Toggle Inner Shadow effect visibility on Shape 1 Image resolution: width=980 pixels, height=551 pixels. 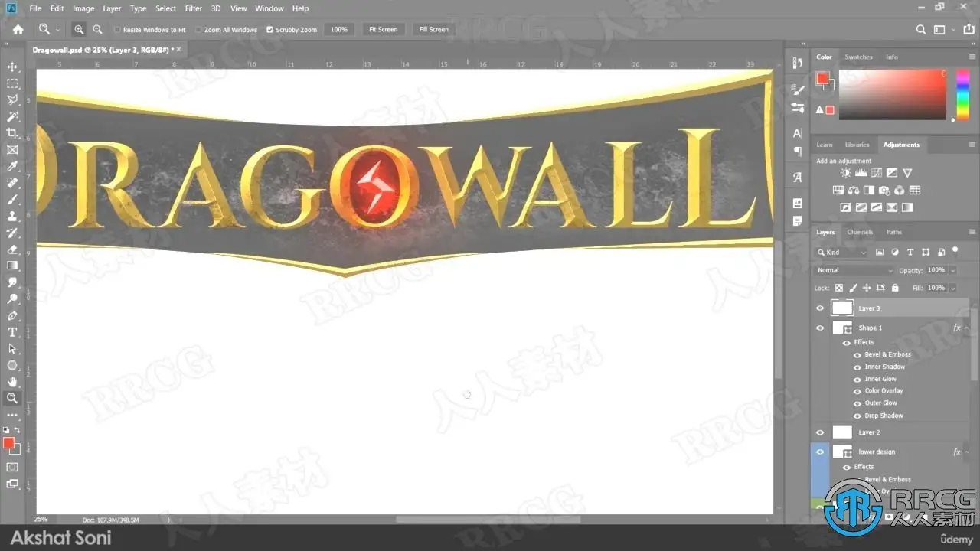(857, 367)
